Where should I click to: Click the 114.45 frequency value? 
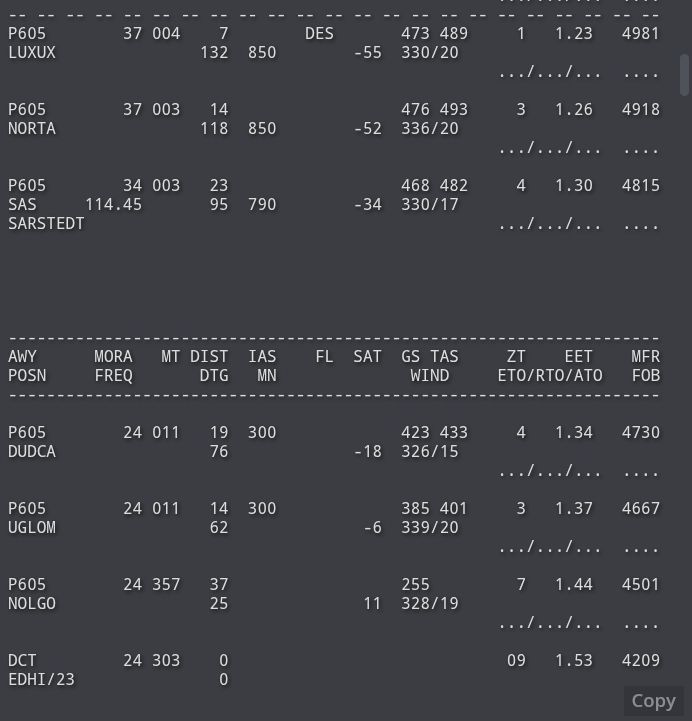114,204
